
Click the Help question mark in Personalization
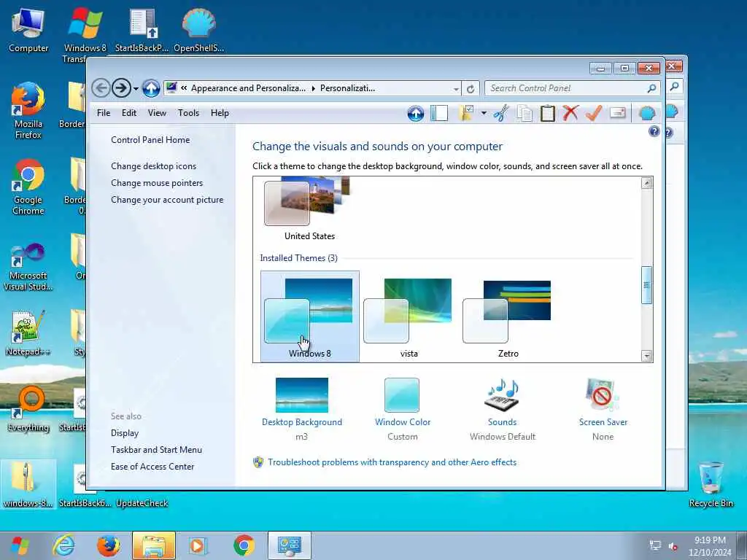pos(654,131)
